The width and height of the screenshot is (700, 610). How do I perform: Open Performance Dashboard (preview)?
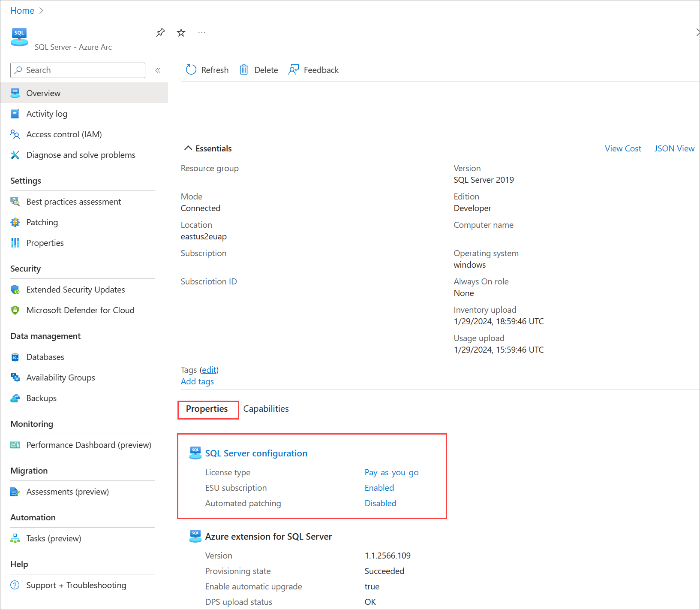pyautogui.click(x=89, y=445)
